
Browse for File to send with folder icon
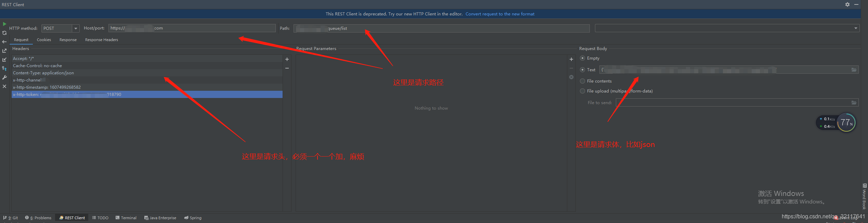coord(854,102)
